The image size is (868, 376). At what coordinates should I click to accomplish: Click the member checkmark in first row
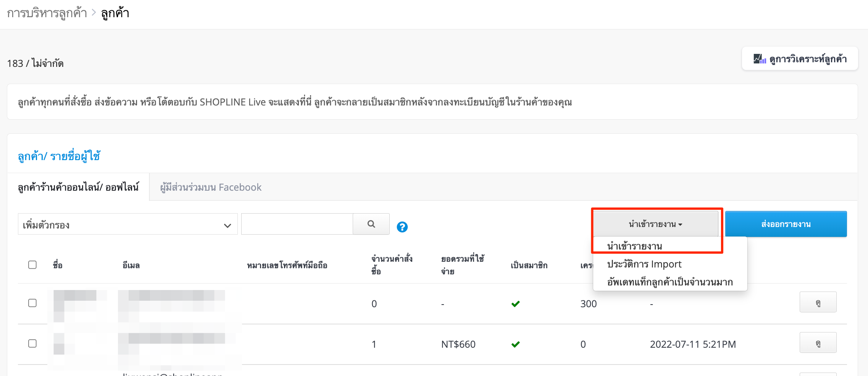pos(515,304)
